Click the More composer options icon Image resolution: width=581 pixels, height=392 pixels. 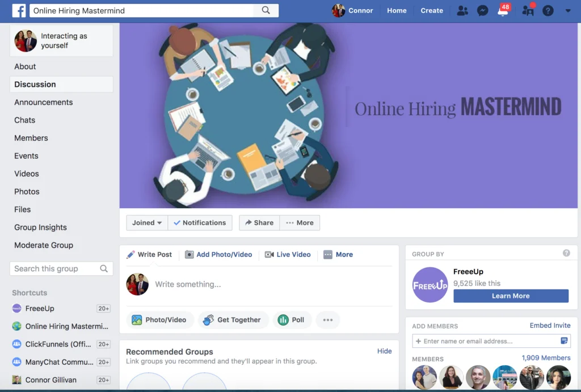coord(328,255)
